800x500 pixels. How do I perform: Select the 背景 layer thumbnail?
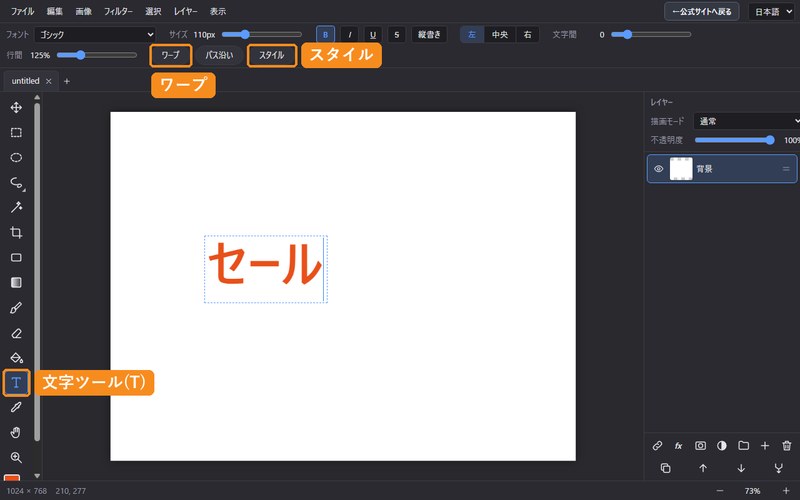pyautogui.click(x=681, y=169)
